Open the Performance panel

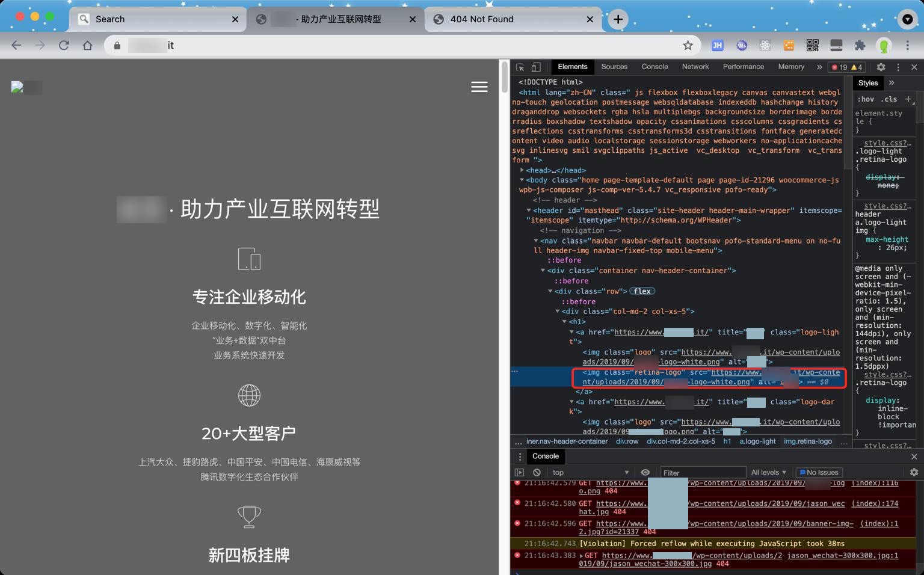[x=744, y=67]
